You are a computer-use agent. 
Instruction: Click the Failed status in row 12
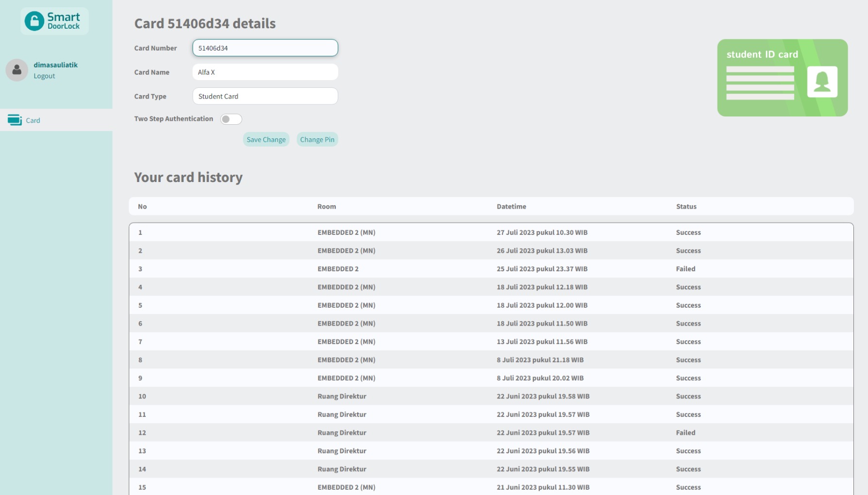(685, 432)
